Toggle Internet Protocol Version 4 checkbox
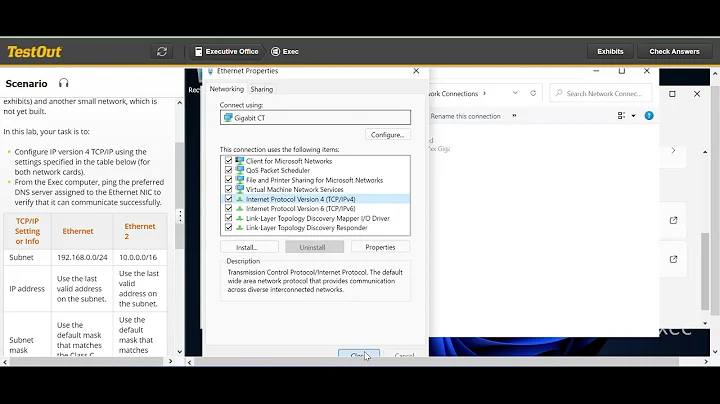Image resolution: width=720 pixels, height=404 pixels. (x=228, y=199)
